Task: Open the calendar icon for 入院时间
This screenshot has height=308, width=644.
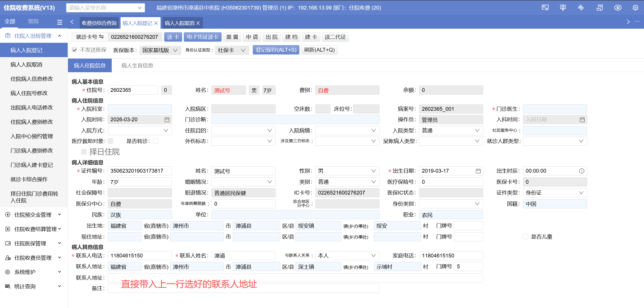Action: click(x=167, y=120)
